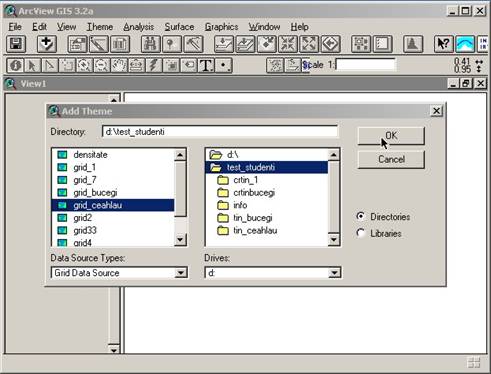Open the Edit menu
This screenshot has width=491, height=374.
click(x=39, y=27)
